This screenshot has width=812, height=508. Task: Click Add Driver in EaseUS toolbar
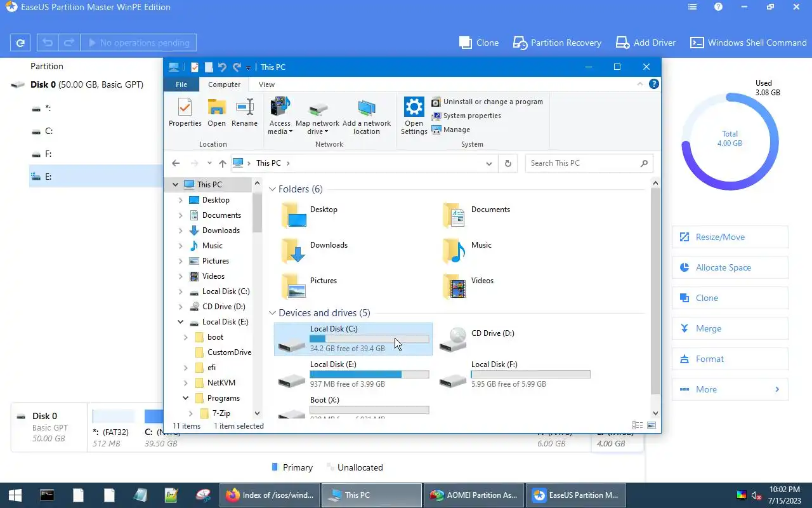tap(646, 43)
